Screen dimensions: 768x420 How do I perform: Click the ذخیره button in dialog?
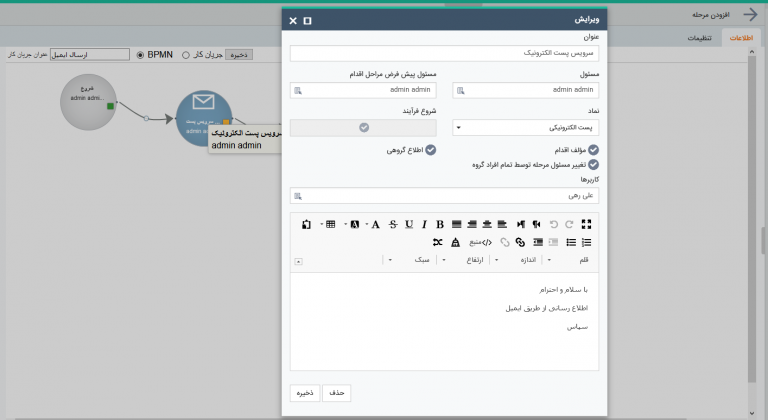[305, 393]
